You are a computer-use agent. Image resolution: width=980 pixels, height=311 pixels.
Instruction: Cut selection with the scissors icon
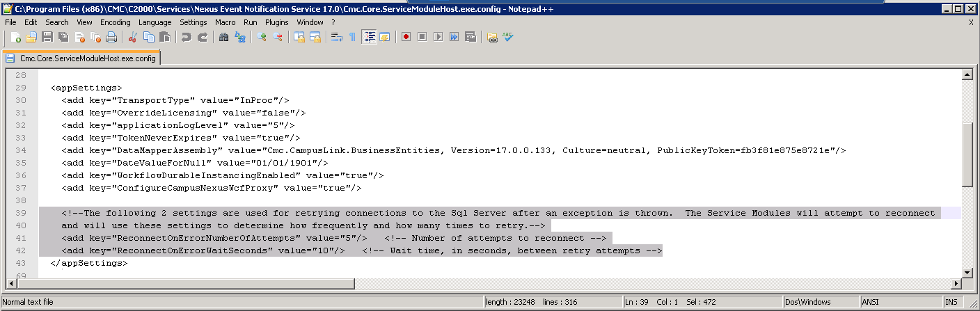click(133, 37)
